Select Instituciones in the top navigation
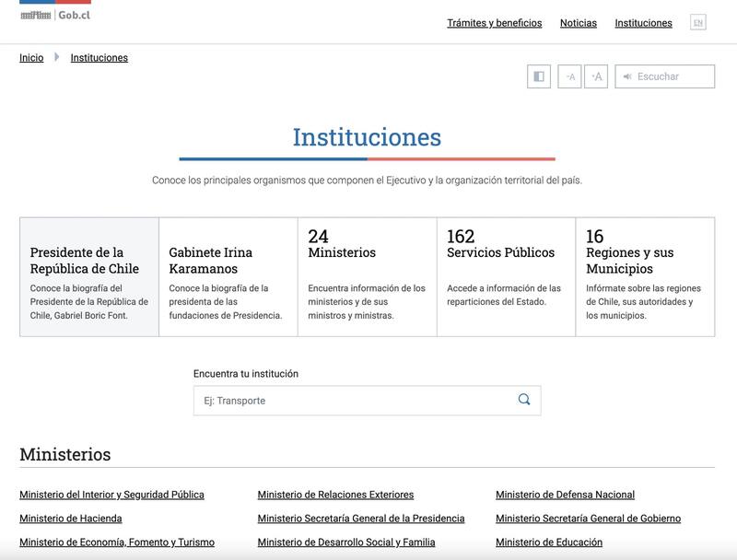The image size is (737, 560). tap(643, 23)
